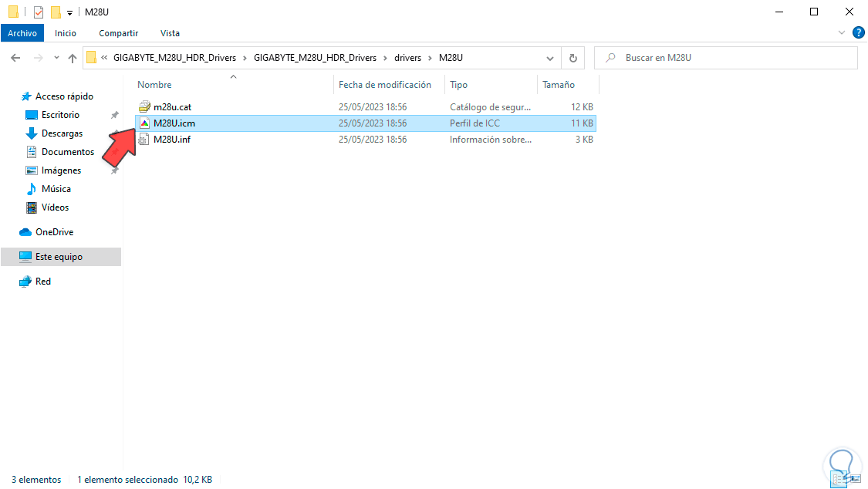Viewport: 868px width, 489px height.
Task: Open the Archivo menu
Action: (22, 33)
